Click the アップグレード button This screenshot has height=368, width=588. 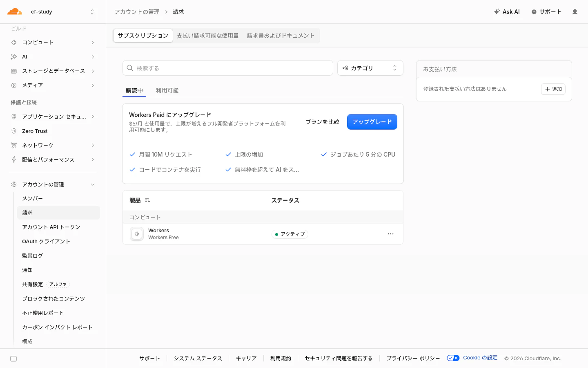point(372,122)
